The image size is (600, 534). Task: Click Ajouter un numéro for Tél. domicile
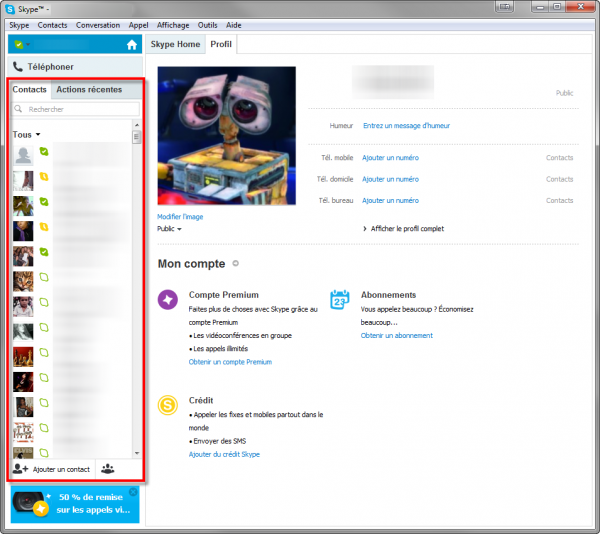pos(390,179)
